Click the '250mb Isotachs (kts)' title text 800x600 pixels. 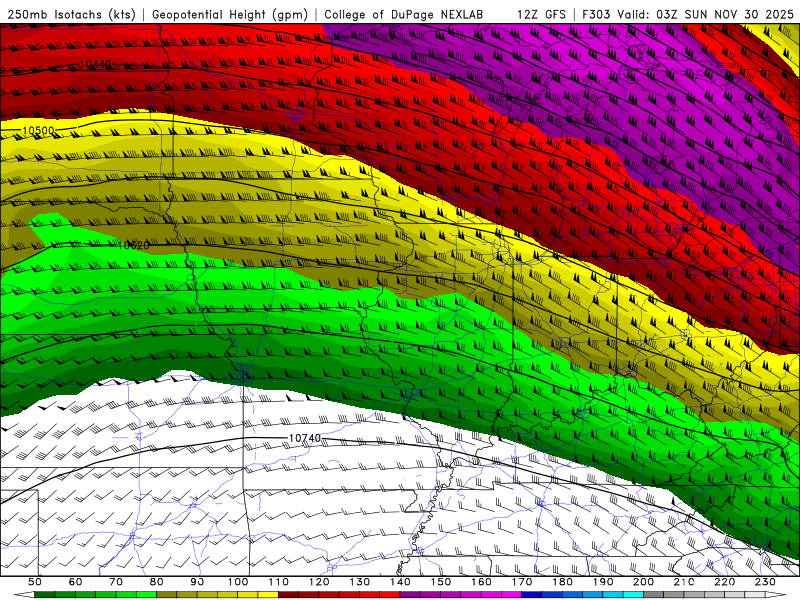tap(71, 15)
